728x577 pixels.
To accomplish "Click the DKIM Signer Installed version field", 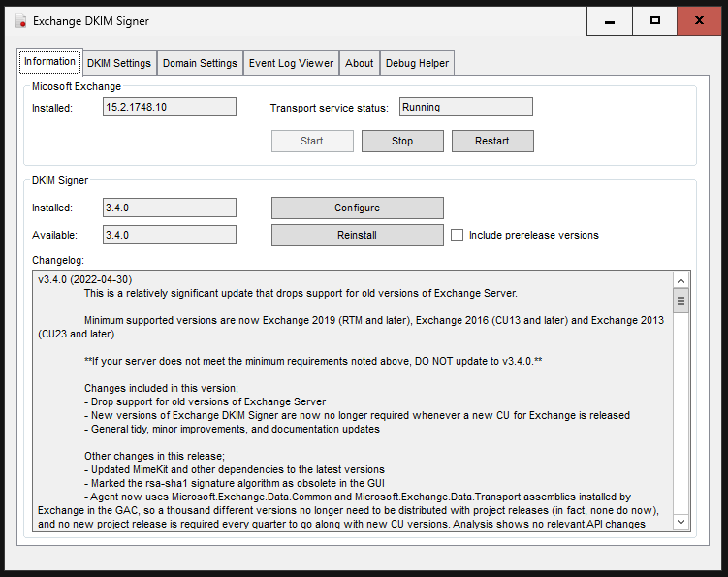I will [170, 208].
